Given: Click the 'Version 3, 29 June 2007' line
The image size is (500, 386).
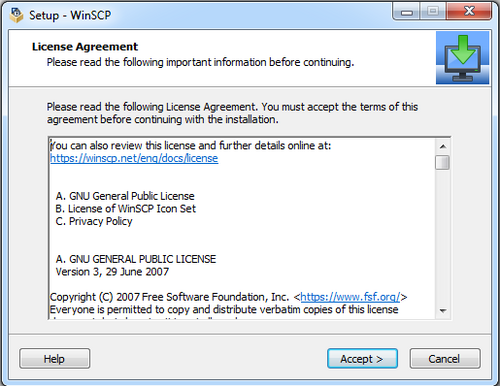Looking at the screenshot, I should point(112,272).
